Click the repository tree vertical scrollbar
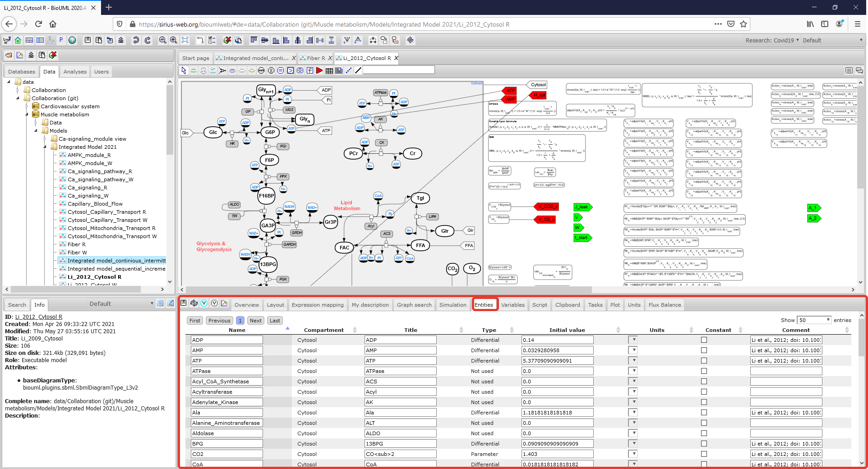 click(x=170, y=120)
